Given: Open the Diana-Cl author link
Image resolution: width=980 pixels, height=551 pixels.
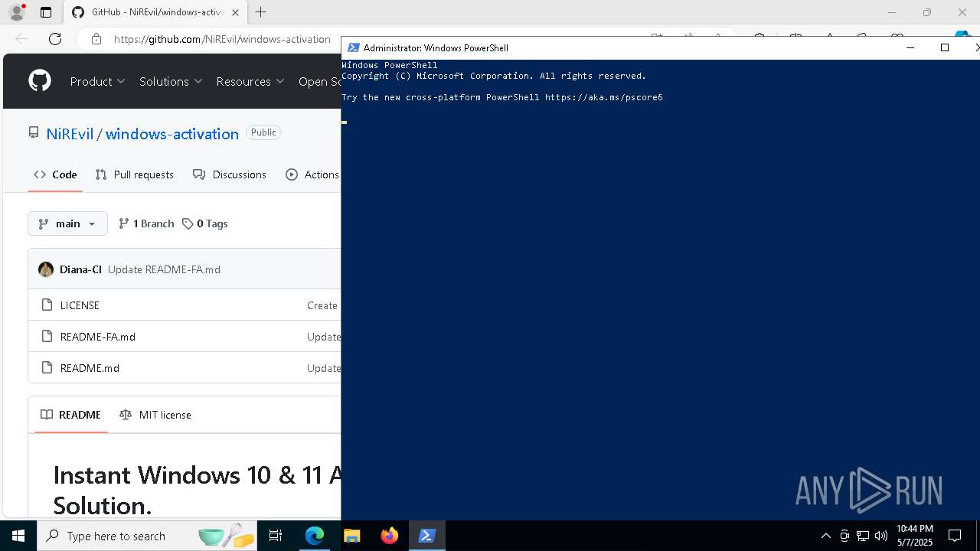Looking at the screenshot, I should tap(80, 269).
